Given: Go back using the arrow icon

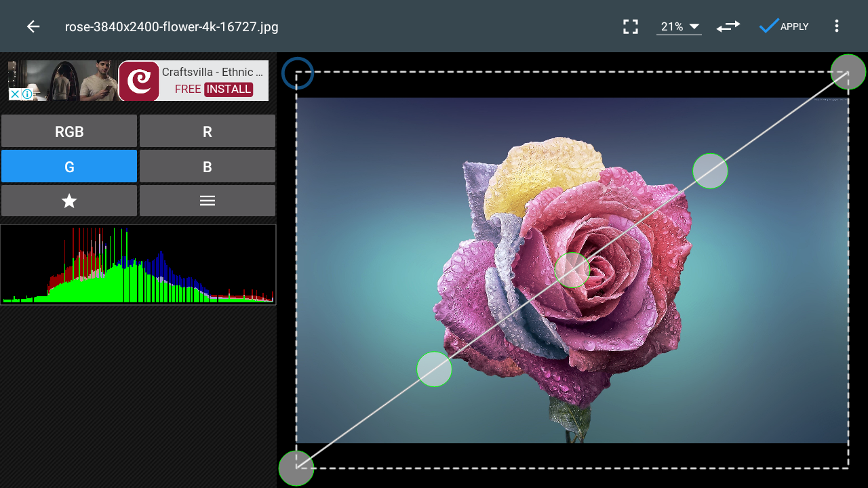Looking at the screenshot, I should point(33,26).
